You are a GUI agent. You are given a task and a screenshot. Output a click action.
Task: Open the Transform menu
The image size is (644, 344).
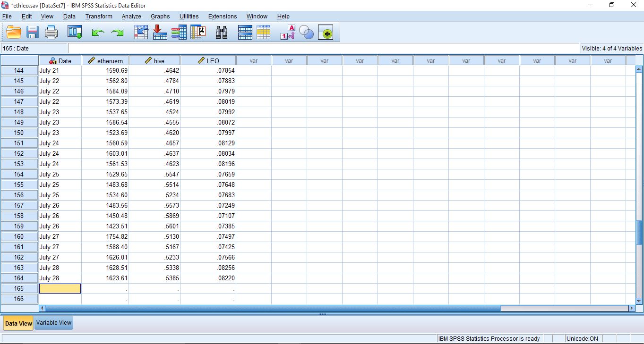tap(99, 17)
